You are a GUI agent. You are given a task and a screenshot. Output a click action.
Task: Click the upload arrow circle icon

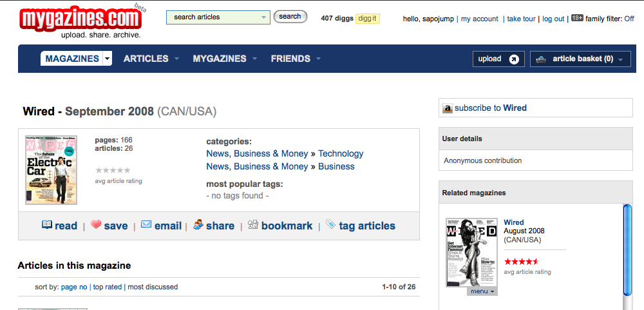[x=514, y=59]
